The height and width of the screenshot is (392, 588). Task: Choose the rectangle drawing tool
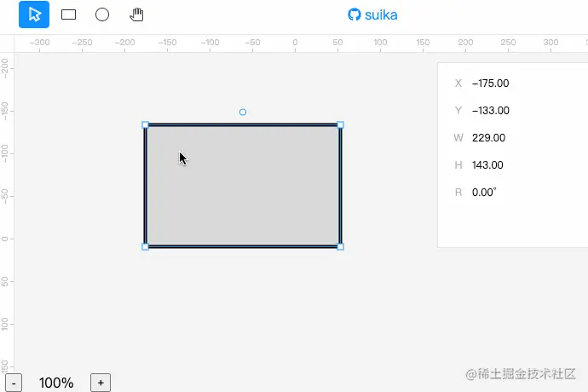tap(69, 14)
